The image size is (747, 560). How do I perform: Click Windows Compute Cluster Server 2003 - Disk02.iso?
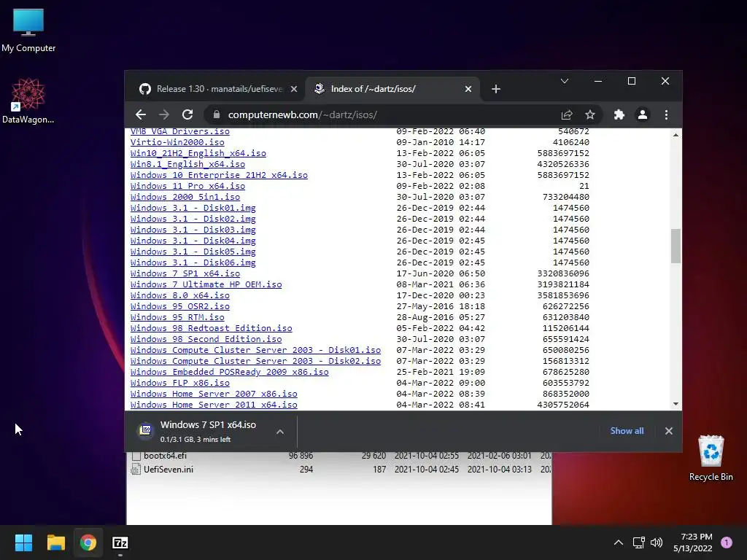pyautogui.click(x=256, y=361)
